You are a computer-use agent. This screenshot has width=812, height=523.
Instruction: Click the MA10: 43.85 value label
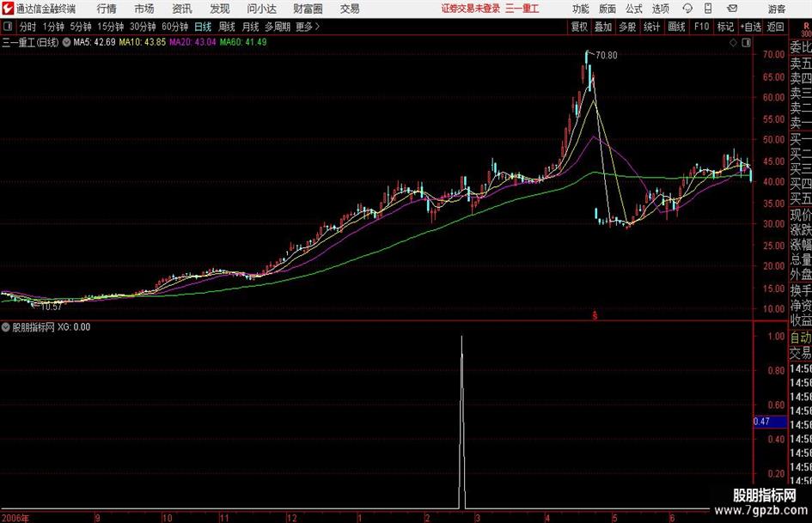[143, 42]
